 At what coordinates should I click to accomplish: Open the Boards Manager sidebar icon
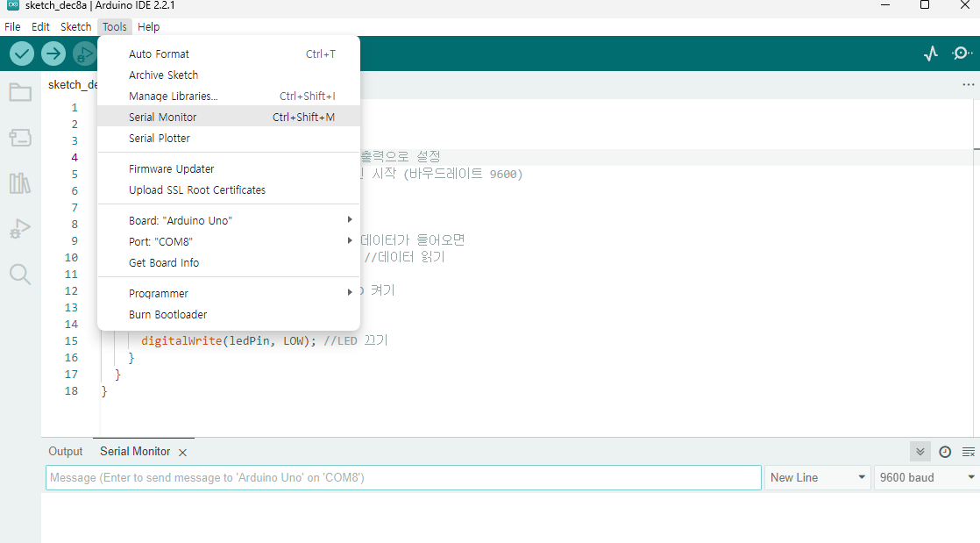20,138
